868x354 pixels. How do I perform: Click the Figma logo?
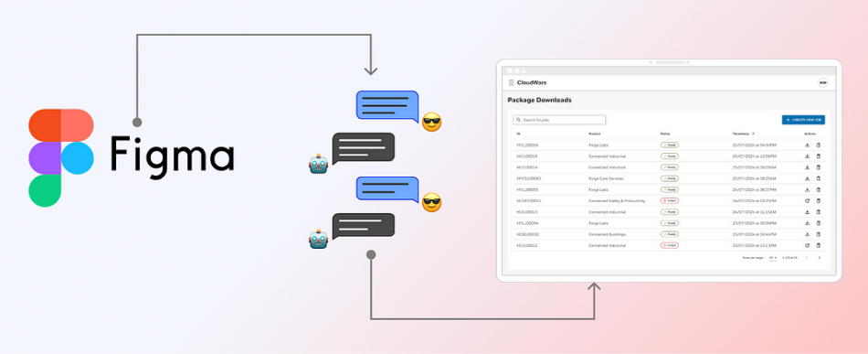click(x=61, y=158)
